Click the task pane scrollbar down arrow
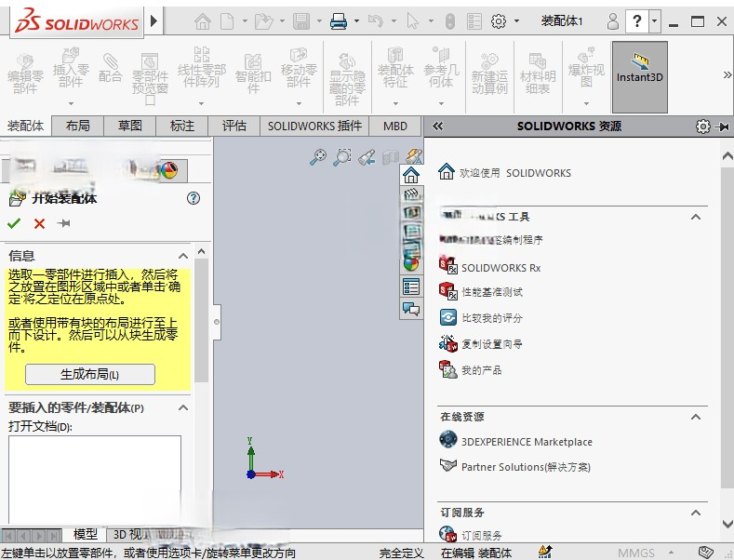Image resolution: width=734 pixels, height=560 pixels. 727,524
